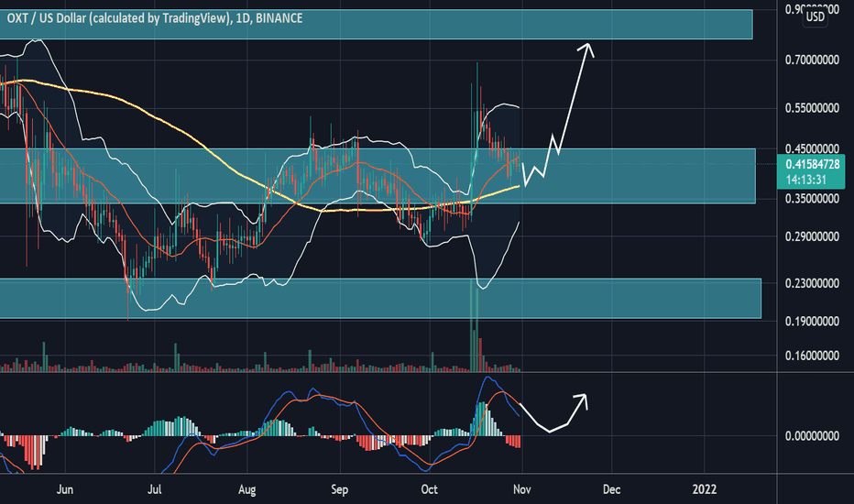Screen dimensions: 854x504
Task: Click the candle countdown timer 14:13:31
Action: pos(806,180)
